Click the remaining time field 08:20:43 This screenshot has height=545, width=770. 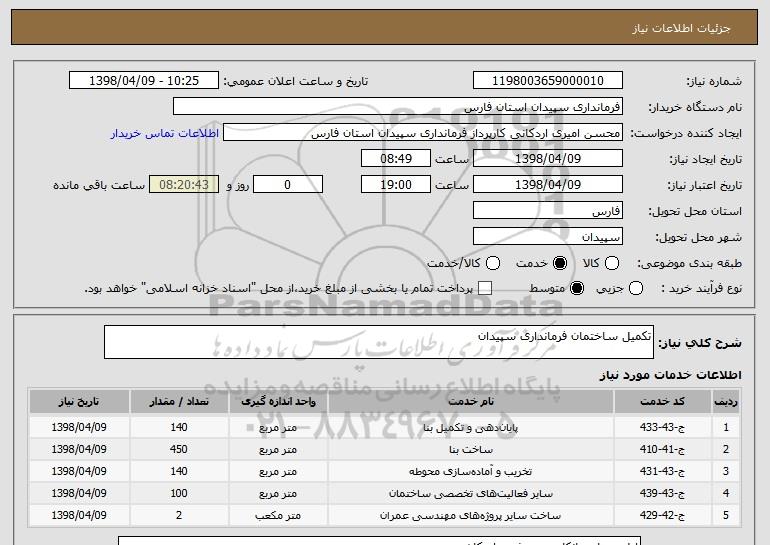[x=184, y=185]
